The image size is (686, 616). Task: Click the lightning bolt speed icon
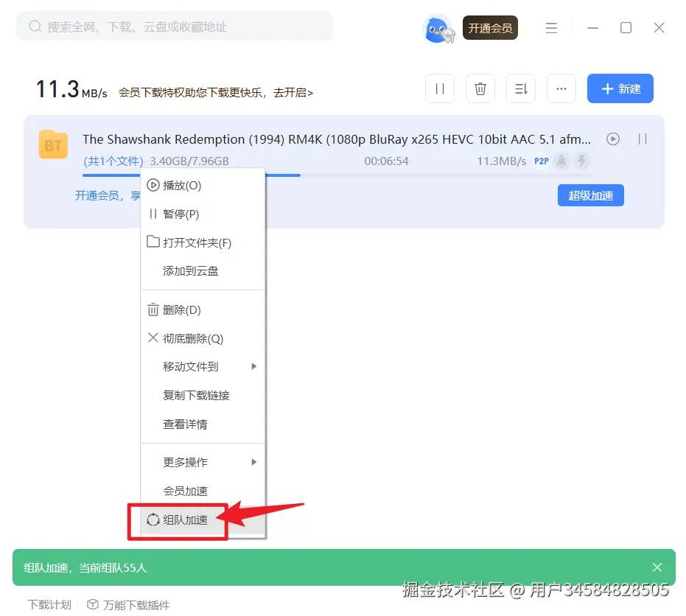click(x=581, y=161)
